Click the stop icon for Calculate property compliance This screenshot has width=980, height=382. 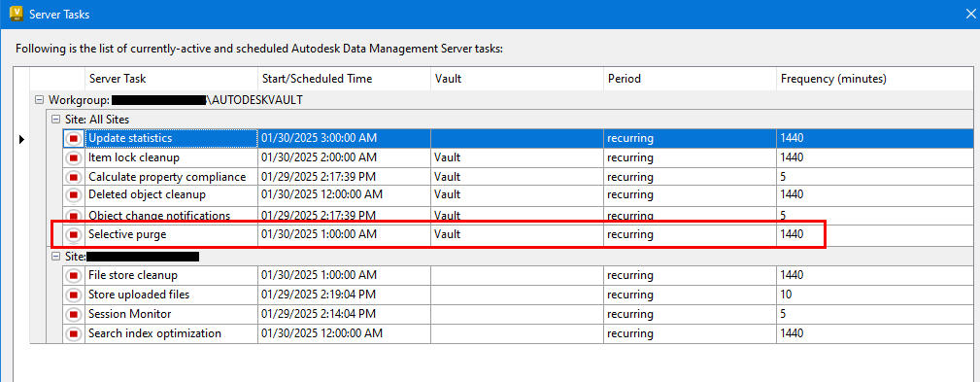tap(74, 177)
